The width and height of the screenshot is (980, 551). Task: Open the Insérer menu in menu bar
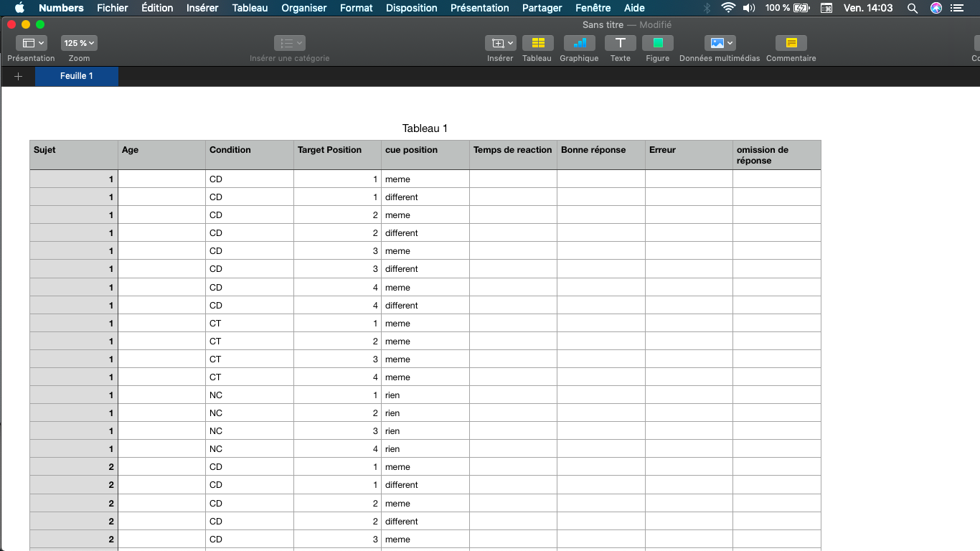(202, 8)
